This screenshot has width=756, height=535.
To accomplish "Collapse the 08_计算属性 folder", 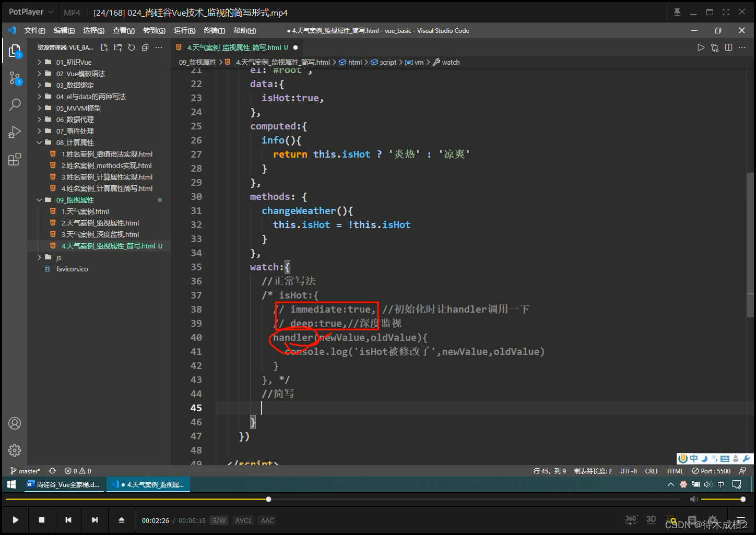I will point(39,142).
